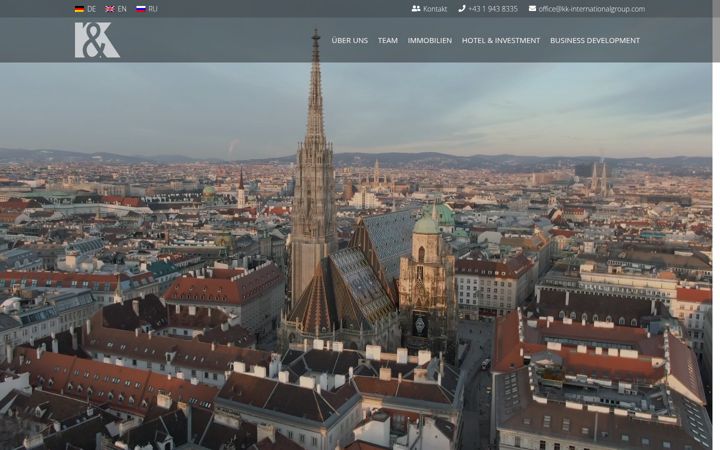Click the phone handset icon
This screenshot has width=720, height=450.
[461, 8]
